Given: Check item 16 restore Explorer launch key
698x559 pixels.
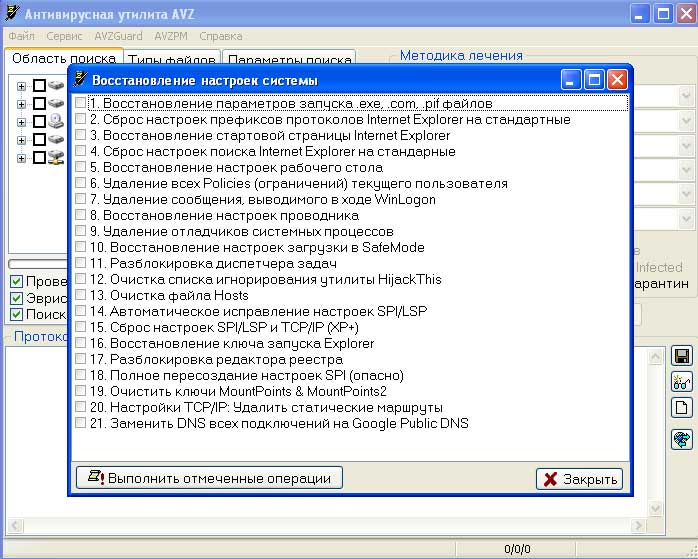Looking at the screenshot, I should click(x=81, y=343).
